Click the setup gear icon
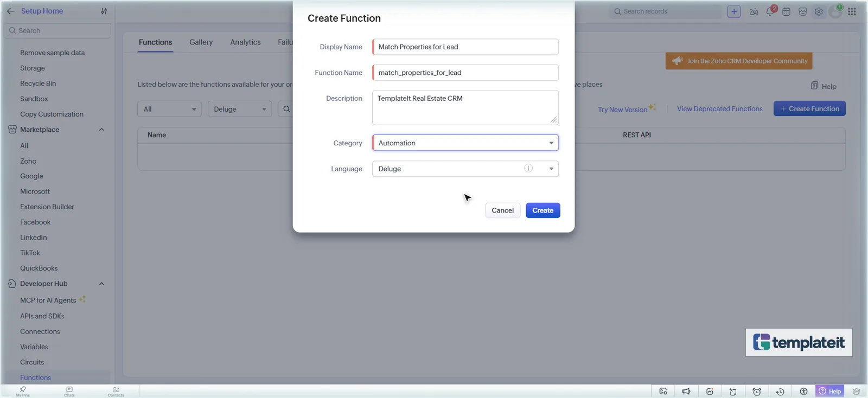Image resolution: width=868 pixels, height=398 pixels. coord(819,11)
